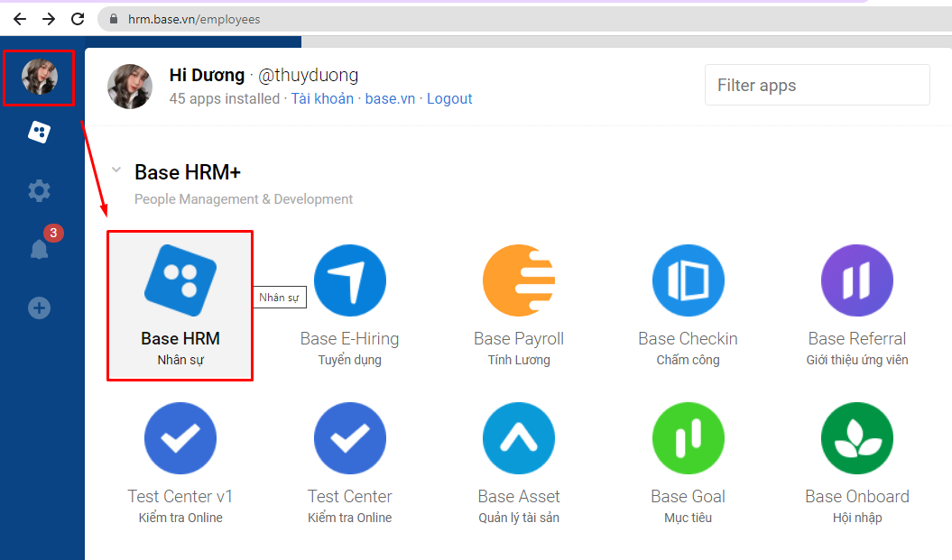
Task: Open the Base HRM app
Action: [x=180, y=304]
